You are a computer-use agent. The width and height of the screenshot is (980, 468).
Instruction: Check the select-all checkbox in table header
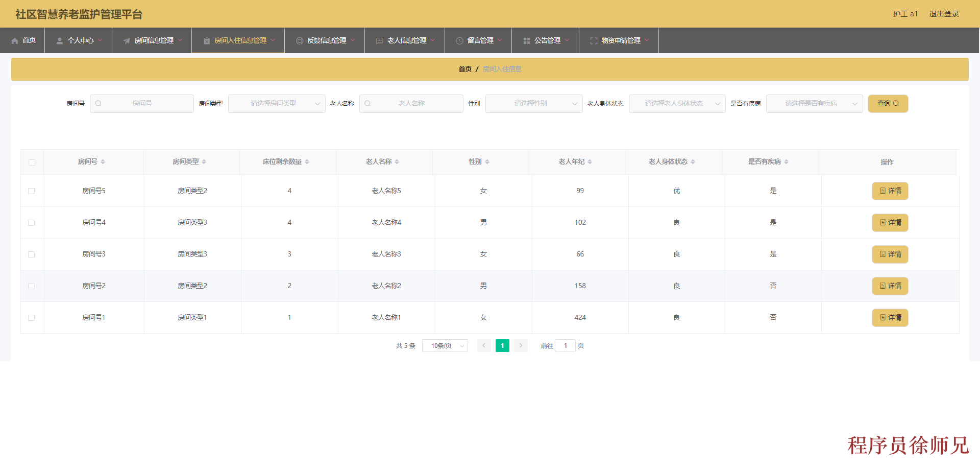tap(32, 162)
